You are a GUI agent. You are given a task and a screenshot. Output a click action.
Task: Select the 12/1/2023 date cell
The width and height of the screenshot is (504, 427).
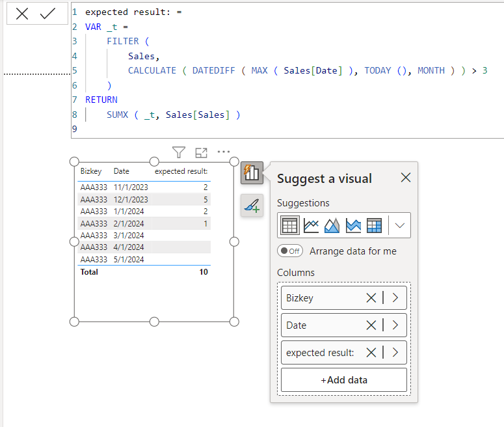point(131,199)
